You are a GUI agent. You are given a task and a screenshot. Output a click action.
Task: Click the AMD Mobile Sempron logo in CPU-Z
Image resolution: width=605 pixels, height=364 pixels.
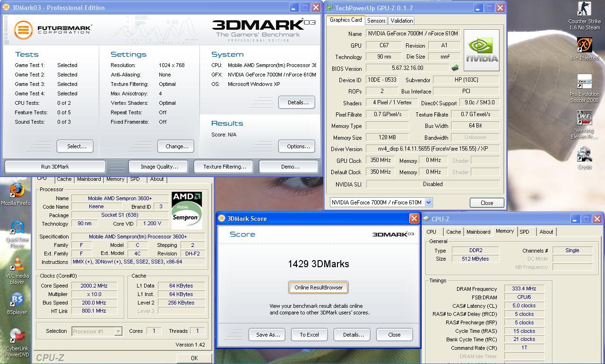pyautogui.click(x=187, y=210)
